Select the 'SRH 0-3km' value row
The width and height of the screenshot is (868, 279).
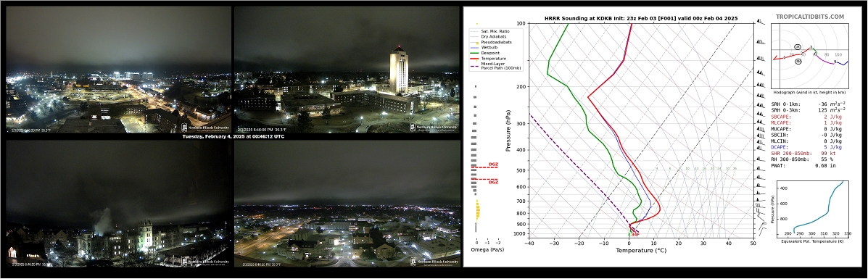pos(809,110)
